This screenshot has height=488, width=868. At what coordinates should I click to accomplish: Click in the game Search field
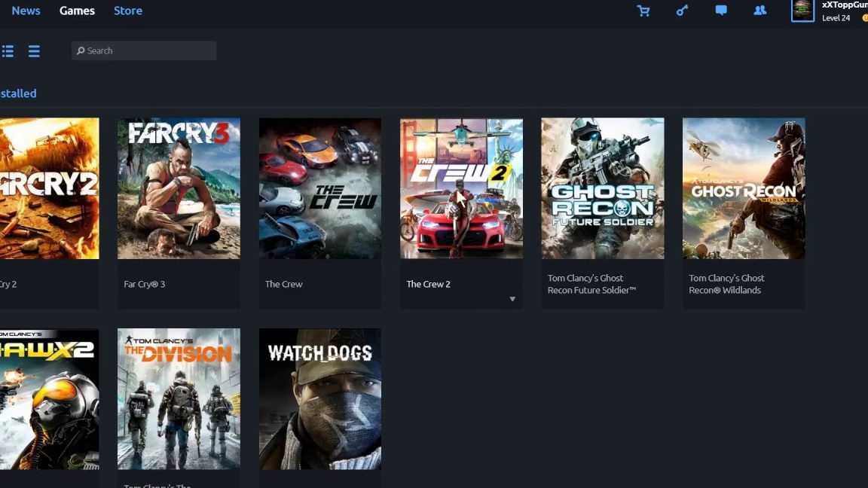pyautogui.click(x=144, y=50)
